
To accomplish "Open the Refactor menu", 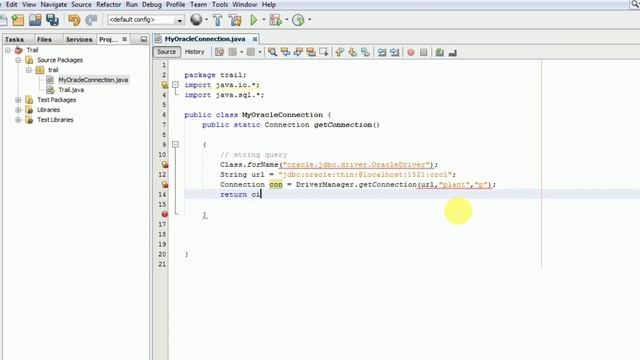I will click(x=109, y=4).
